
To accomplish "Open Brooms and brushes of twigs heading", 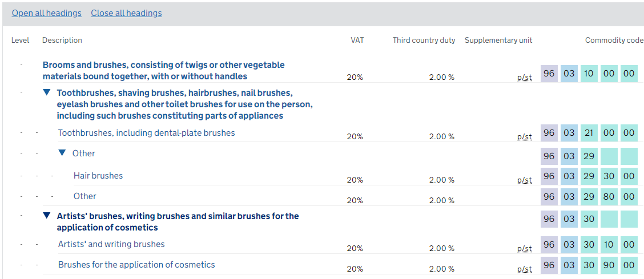I will [163, 70].
